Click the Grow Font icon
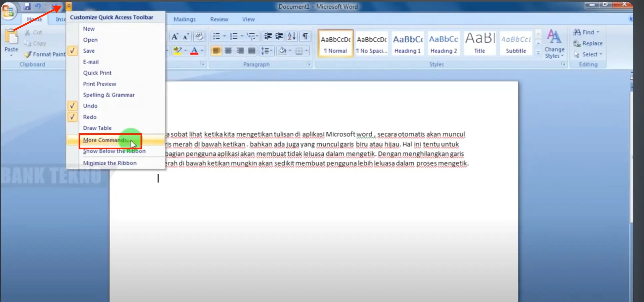The width and height of the screenshot is (644, 302). (175, 36)
